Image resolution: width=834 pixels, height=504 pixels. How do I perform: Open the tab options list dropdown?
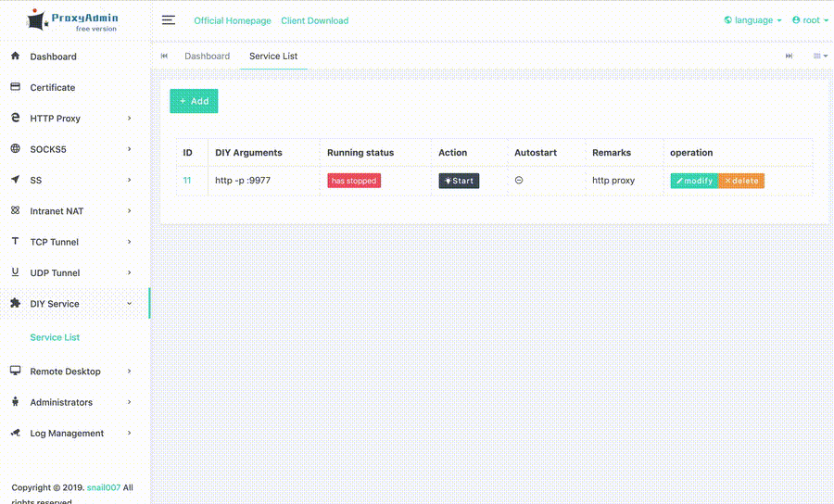[820, 56]
